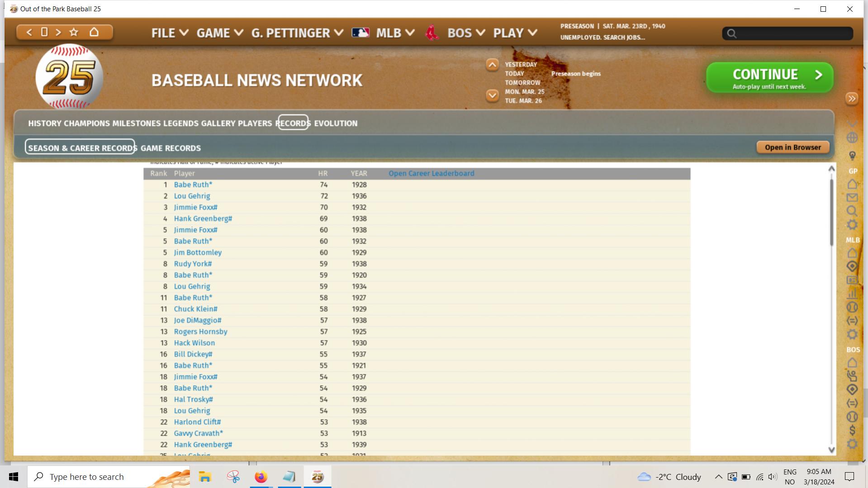Image resolution: width=868 pixels, height=488 pixels.
Task: Click the diamond icon under MLB section
Action: (852, 266)
